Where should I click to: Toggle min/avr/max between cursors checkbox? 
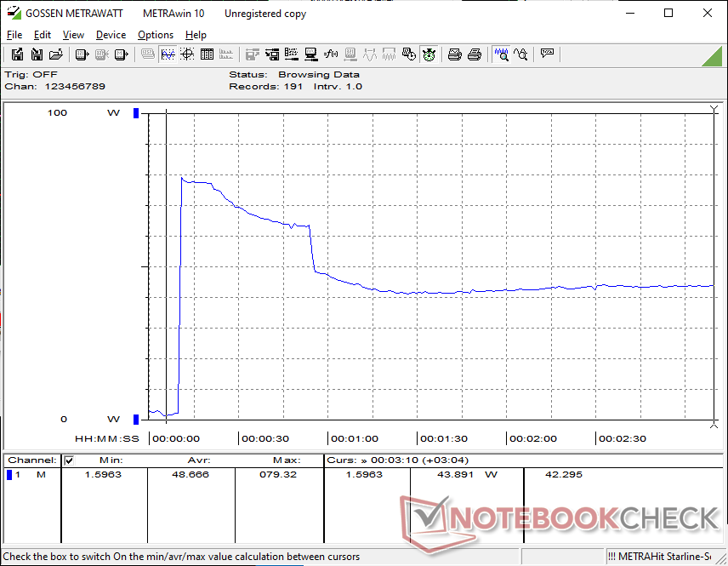(70, 460)
